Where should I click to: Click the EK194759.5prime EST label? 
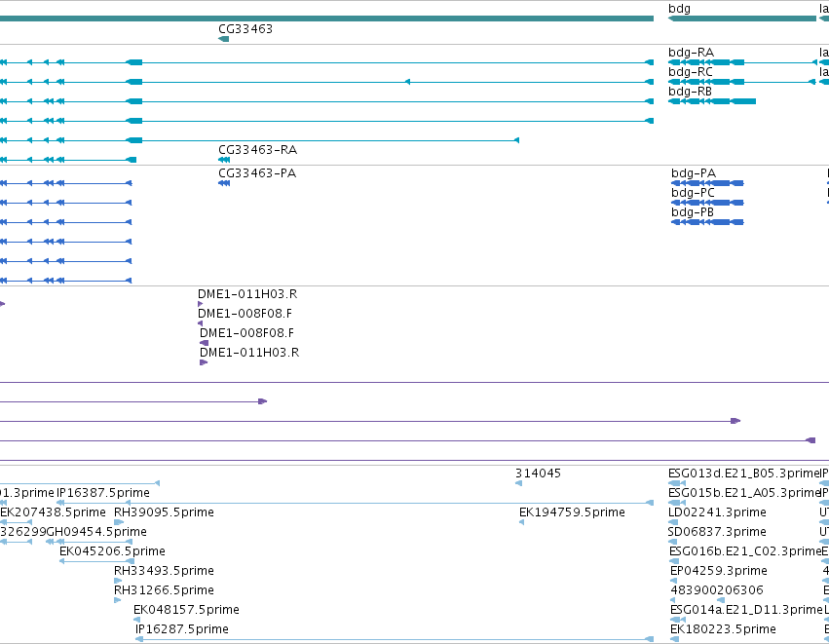[x=572, y=512]
